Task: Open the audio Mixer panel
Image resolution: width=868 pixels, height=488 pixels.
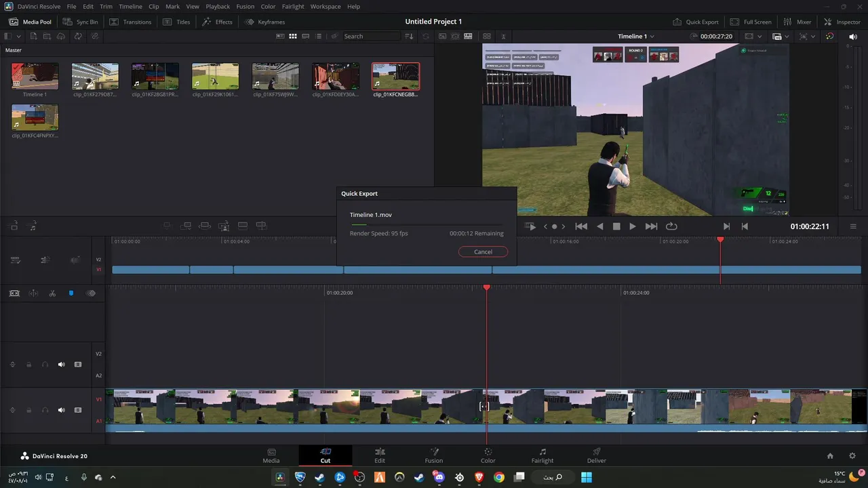Action: (797, 22)
